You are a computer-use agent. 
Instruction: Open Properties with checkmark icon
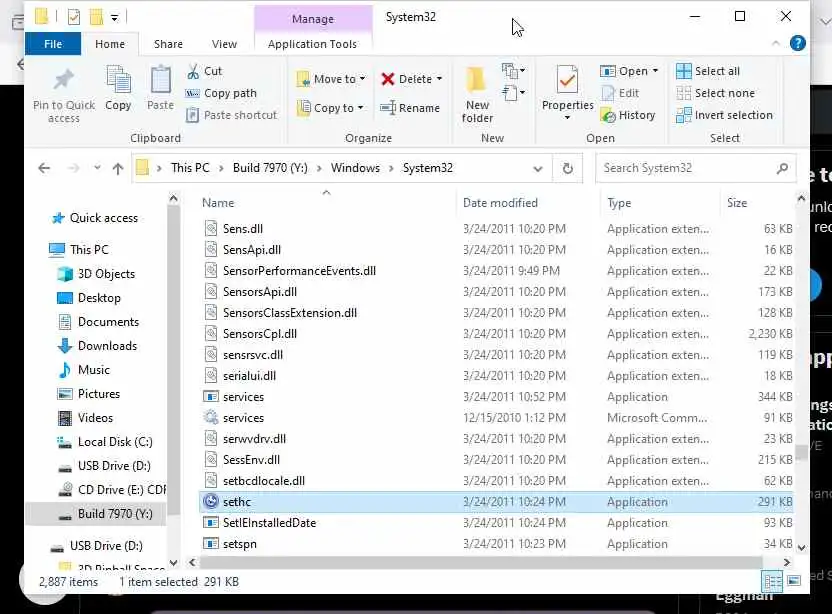[x=567, y=82]
